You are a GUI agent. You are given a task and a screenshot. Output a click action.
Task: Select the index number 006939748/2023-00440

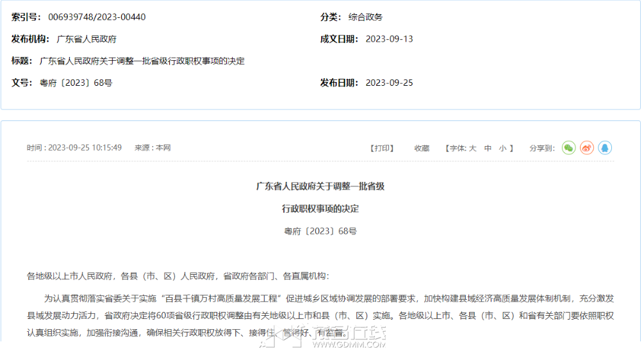pyautogui.click(x=97, y=17)
